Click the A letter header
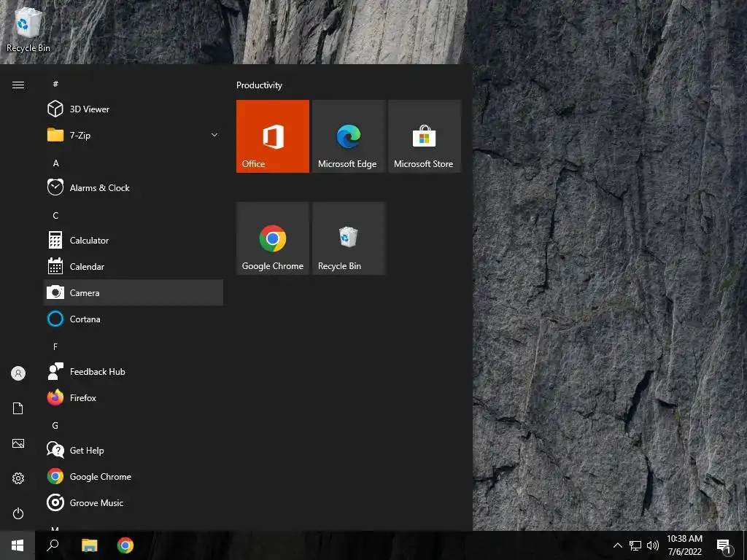This screenshot has height=560, width=747. (x=55, y=163)
